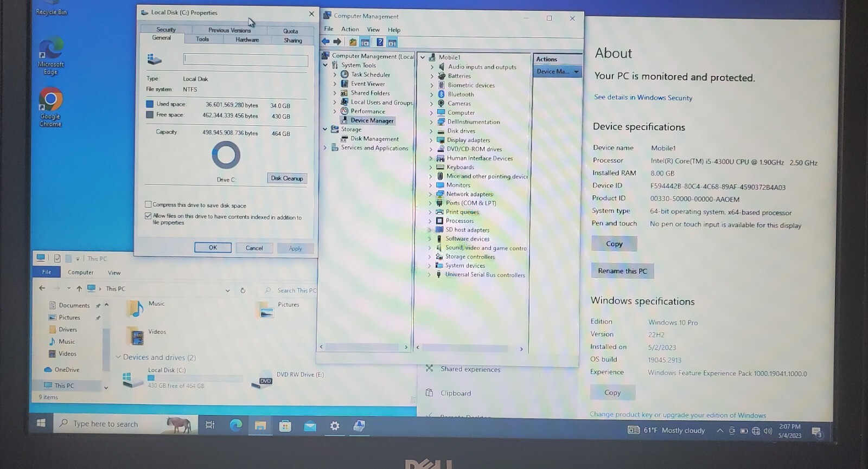Select Event Viewer in the console tree
Image resolution: width=868 pixels, height=469 pixels.
coord(368,83)
